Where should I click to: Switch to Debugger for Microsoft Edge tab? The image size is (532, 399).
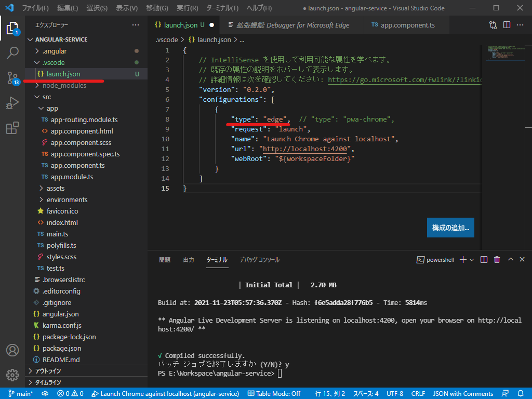(x=292, y=25)
